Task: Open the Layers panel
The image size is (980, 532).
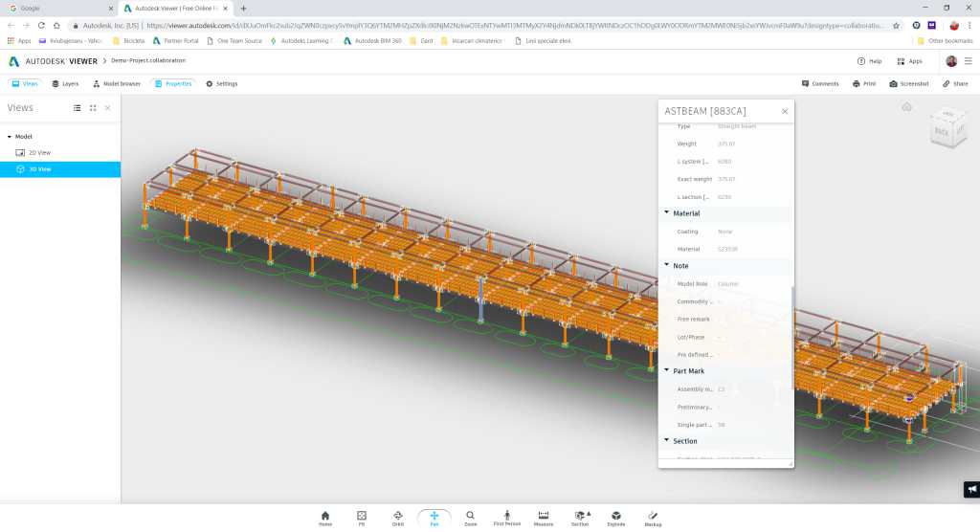Action: pyautogui.click(x=65, y=84)
